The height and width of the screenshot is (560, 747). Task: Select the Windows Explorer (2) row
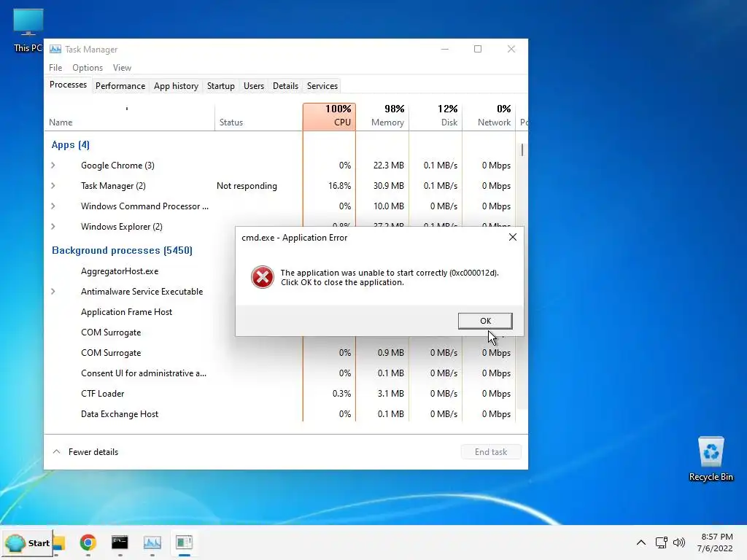point(140,227)
